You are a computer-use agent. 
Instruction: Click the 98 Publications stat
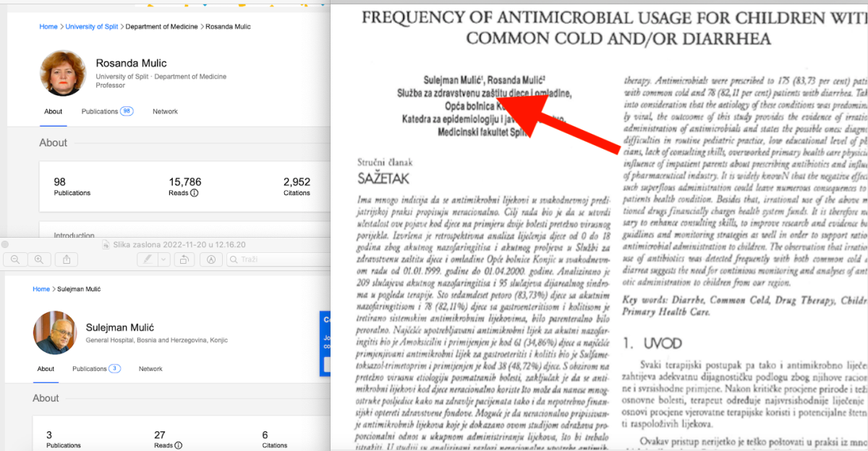point(72,186)
